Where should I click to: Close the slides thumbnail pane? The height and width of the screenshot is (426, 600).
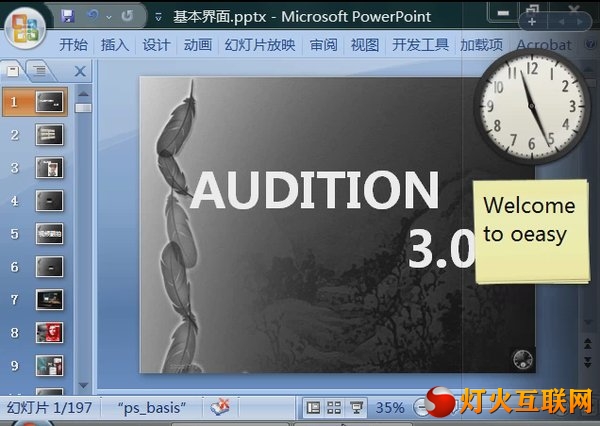click(x=80, y=71)
